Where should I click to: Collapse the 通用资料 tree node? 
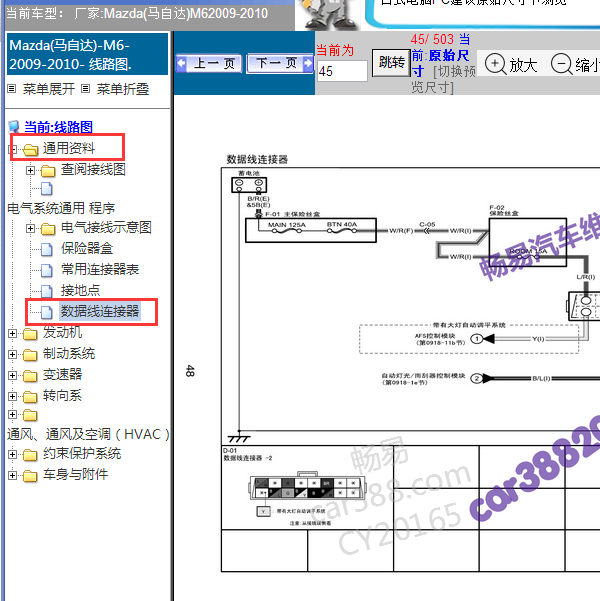pos(13,149)
